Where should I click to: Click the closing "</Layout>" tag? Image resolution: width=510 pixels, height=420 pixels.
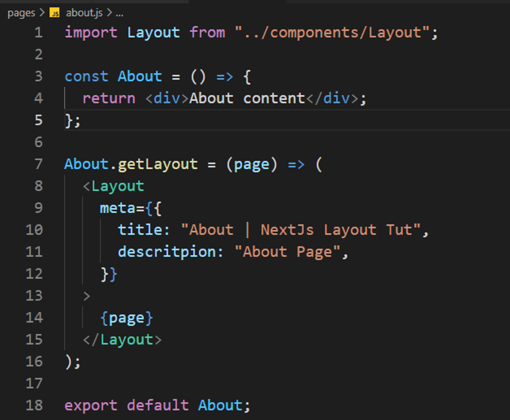(x=122, y=339)
